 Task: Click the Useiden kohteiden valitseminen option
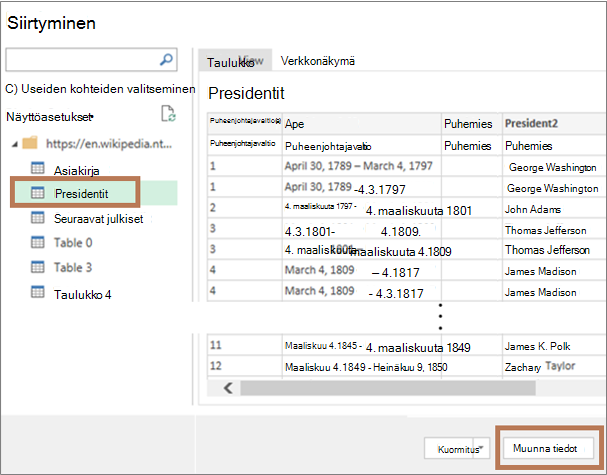[x=100, y=89]
